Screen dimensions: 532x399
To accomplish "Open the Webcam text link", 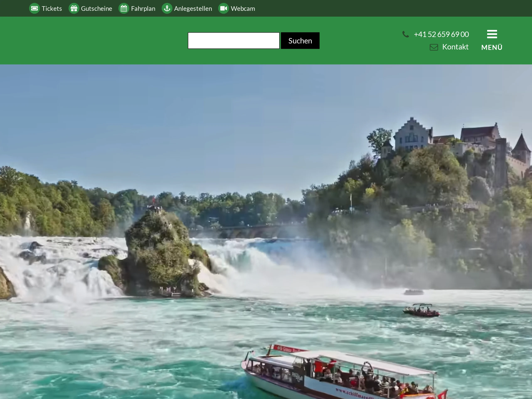I will click(x=243, y=9).
